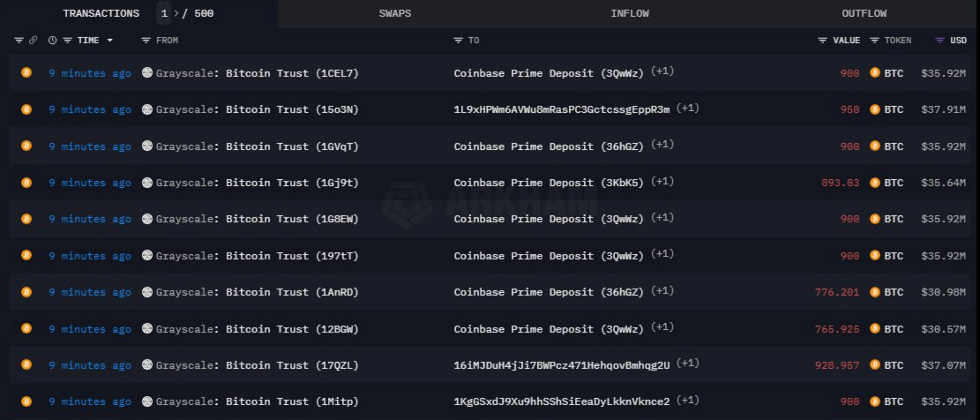Click the page number field showing 1

[x=164, y=14]
